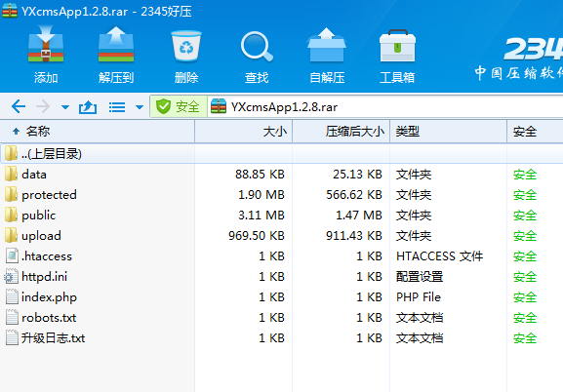Click the 安全 status in index.php row

[x=525, y=297]
